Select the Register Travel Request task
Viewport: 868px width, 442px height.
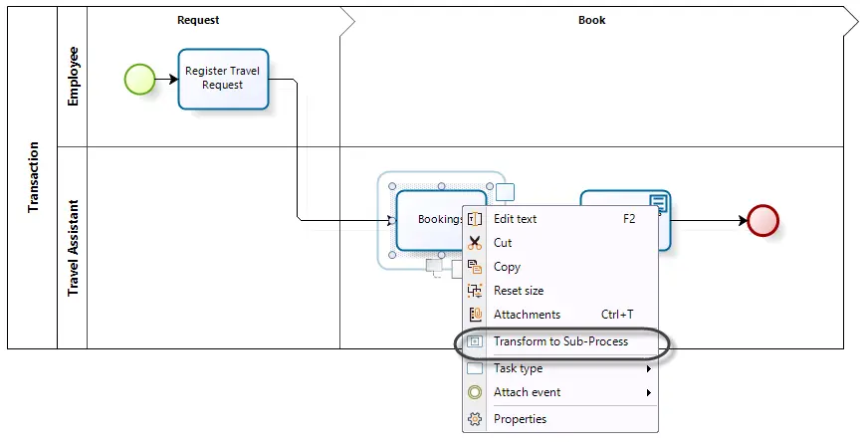pos(223,79)
